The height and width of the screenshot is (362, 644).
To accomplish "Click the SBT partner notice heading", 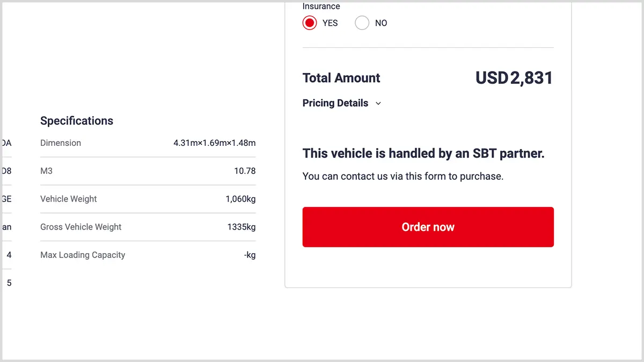I will tap(423, 154).
